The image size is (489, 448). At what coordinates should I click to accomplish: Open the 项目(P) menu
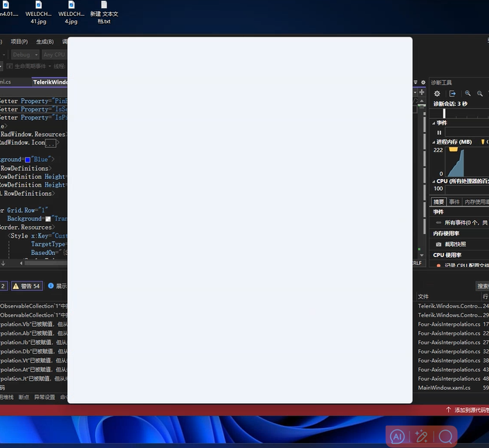click(19, 41)
